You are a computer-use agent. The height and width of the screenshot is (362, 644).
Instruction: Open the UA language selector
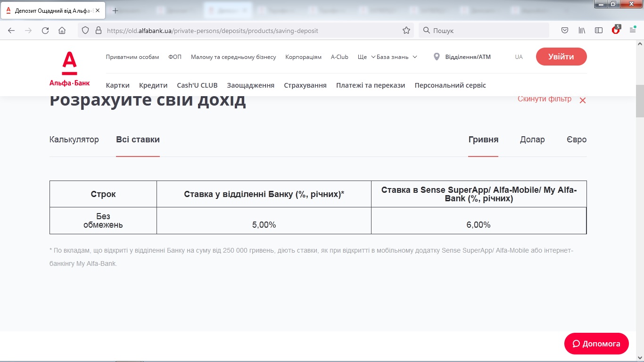tap(519, 57)
